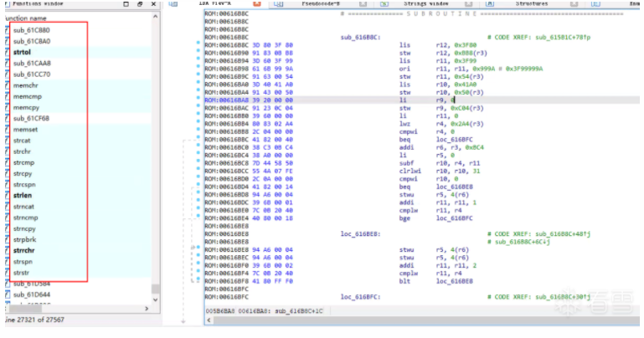
Task: Select the strchr function
Action: 22,151
